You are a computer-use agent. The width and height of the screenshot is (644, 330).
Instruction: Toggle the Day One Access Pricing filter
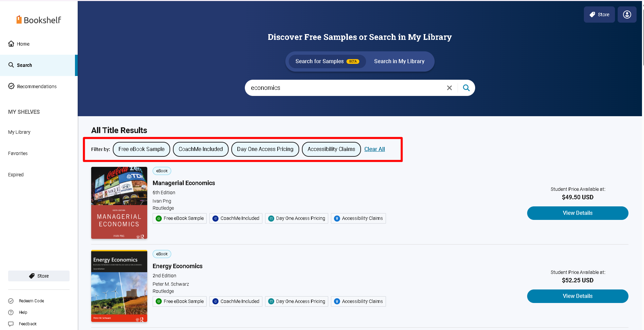265,149
